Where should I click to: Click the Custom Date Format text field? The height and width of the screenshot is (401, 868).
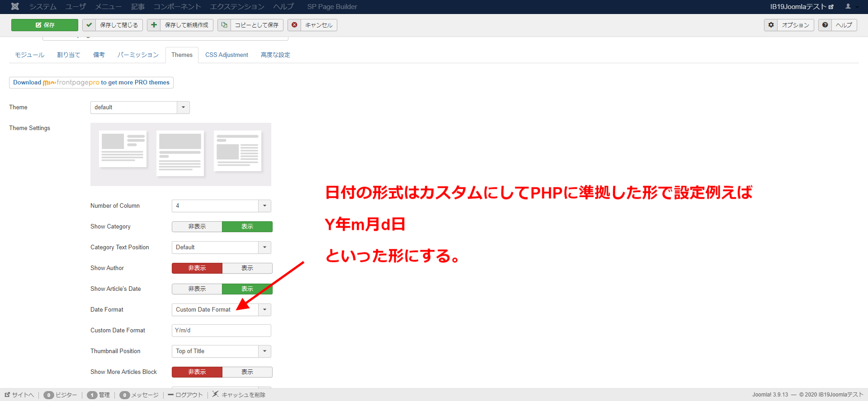221,331
